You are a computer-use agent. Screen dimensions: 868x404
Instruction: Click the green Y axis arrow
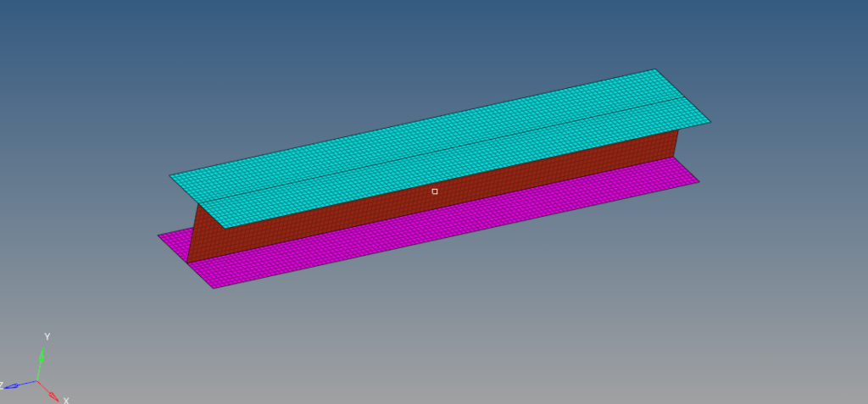click(41, 363)
